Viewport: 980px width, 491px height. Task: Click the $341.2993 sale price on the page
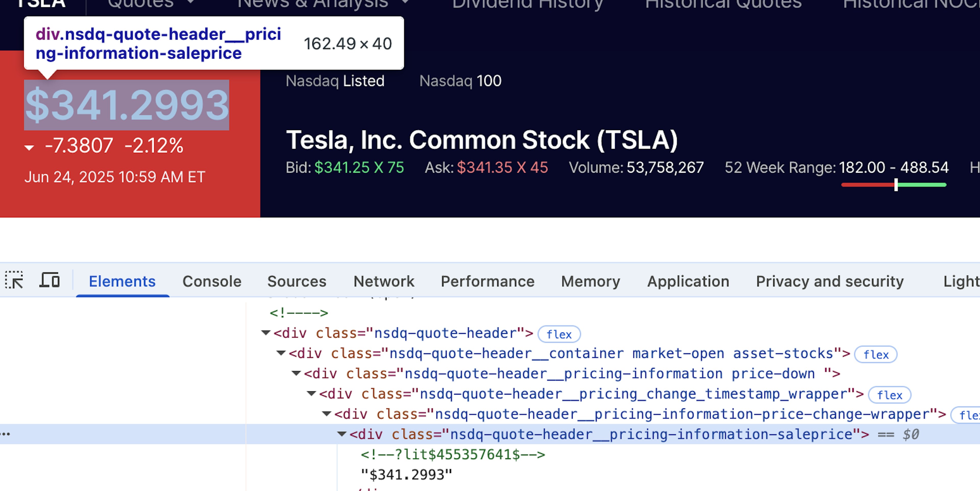coord(127,105)
